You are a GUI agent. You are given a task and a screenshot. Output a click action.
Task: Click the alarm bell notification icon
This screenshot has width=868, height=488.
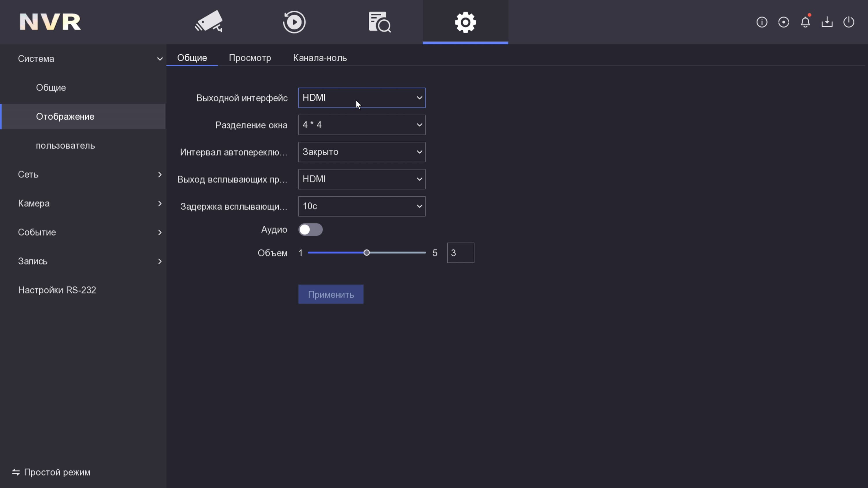pyautogui.click(x=805, y=22)
